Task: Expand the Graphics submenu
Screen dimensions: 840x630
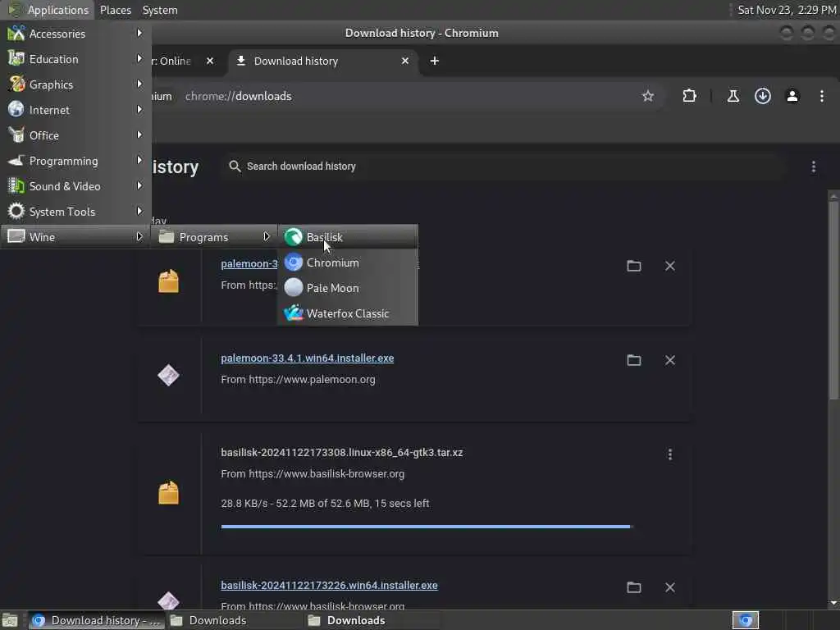Action: pyautogui.click(x=75, y=84)
